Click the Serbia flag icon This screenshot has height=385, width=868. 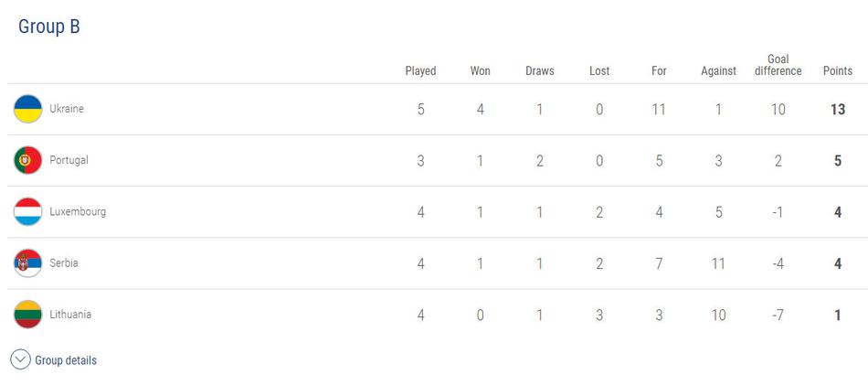(x=27, y=262)
